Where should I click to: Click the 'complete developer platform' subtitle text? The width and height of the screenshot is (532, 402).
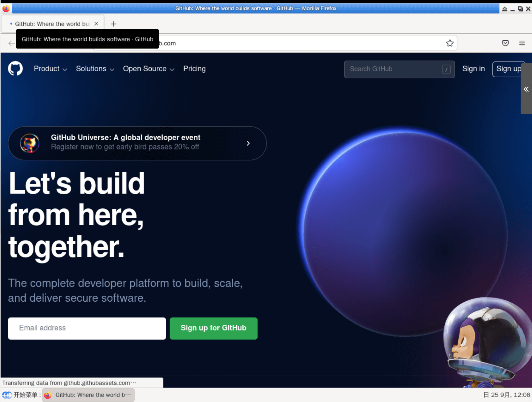[125, 291]
